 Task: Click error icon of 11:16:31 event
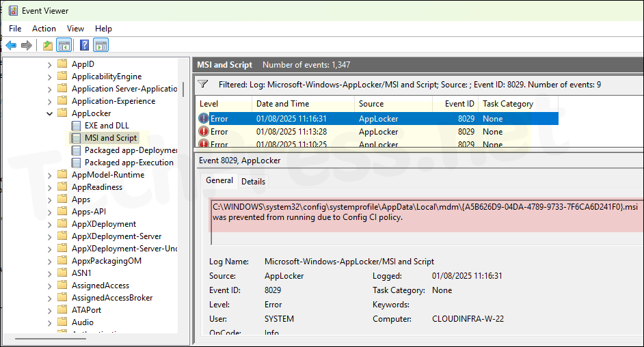point(203,119)
